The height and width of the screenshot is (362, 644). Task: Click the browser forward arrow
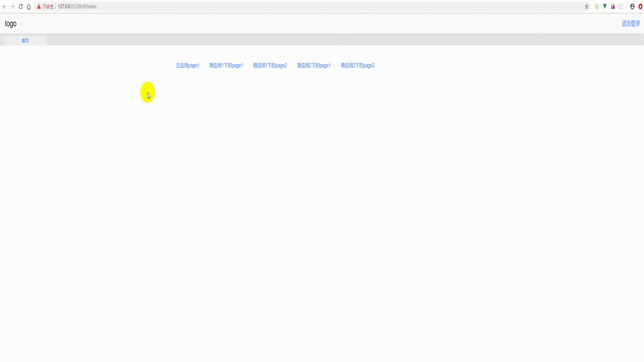point(12,6)
